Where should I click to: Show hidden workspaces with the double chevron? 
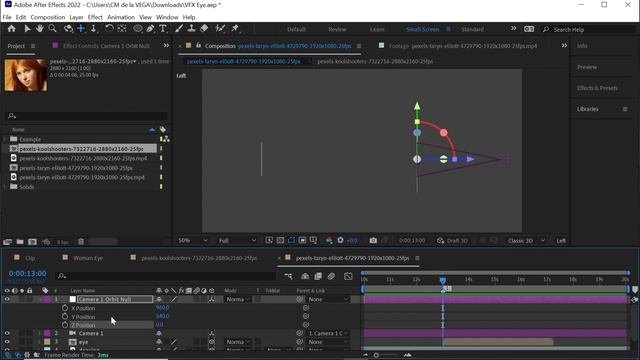tap(513, 29)
